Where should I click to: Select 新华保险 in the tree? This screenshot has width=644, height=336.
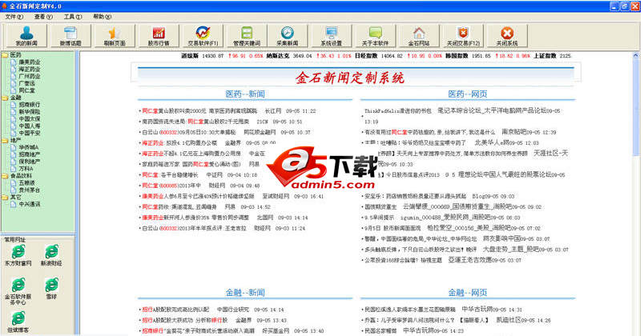click(x=30, y=111)
